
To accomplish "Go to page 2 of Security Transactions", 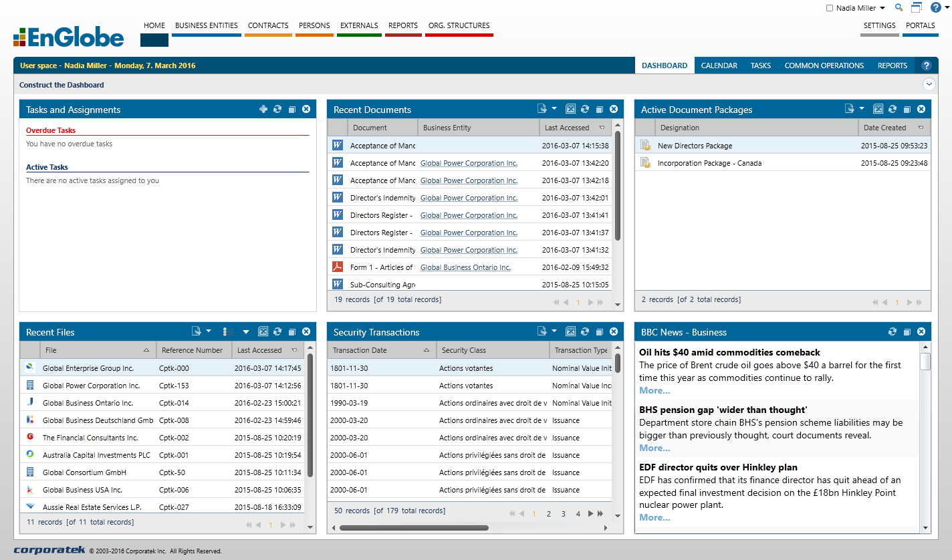I will tap(549, 514).
